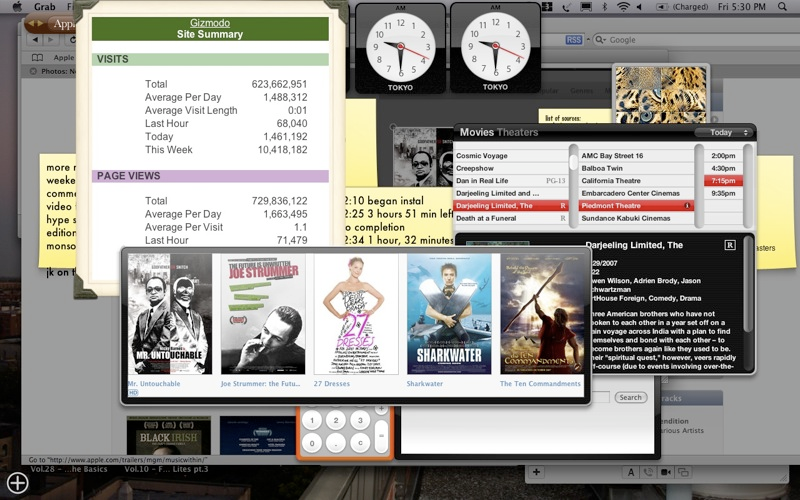This screenshot has width=800, height=500.
Task: Click the HD badge under Mr. Untouchable
Action: pyautogui.click(x=133, y=392)
